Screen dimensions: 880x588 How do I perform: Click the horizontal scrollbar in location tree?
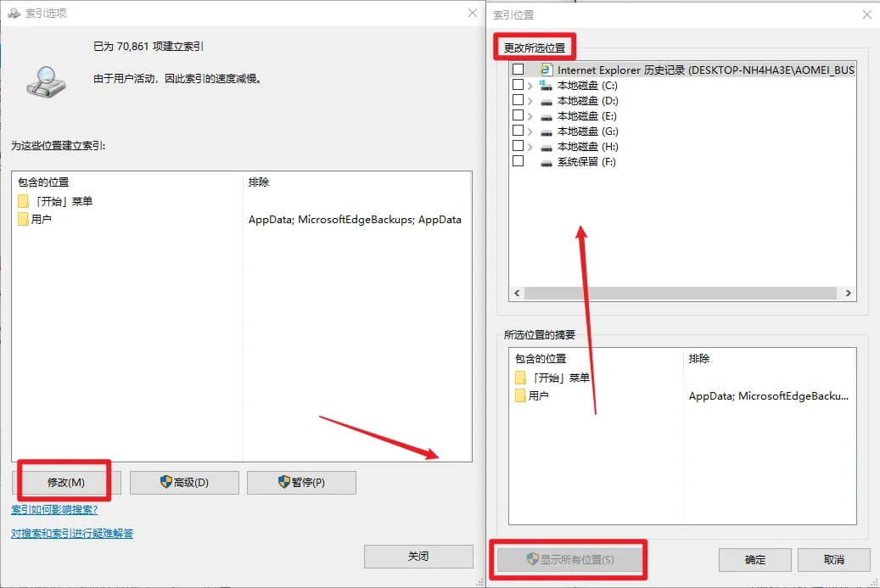point(681,293)
